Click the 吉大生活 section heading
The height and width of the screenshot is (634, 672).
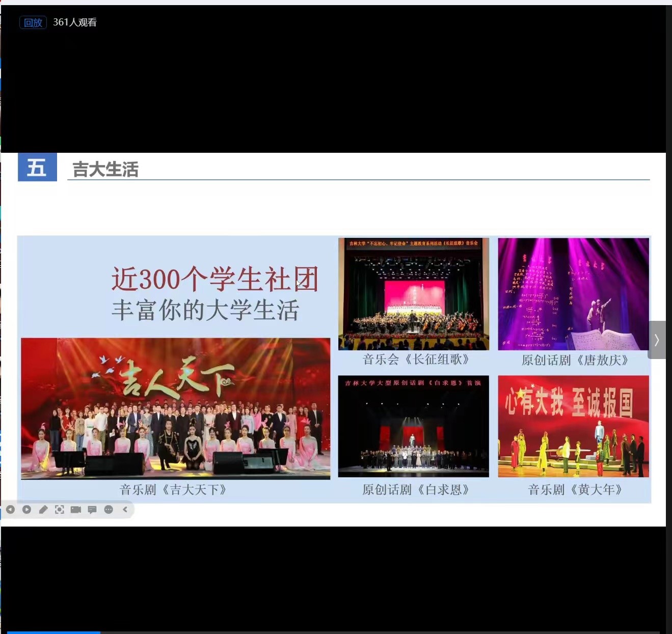click(x=105, y=169)
